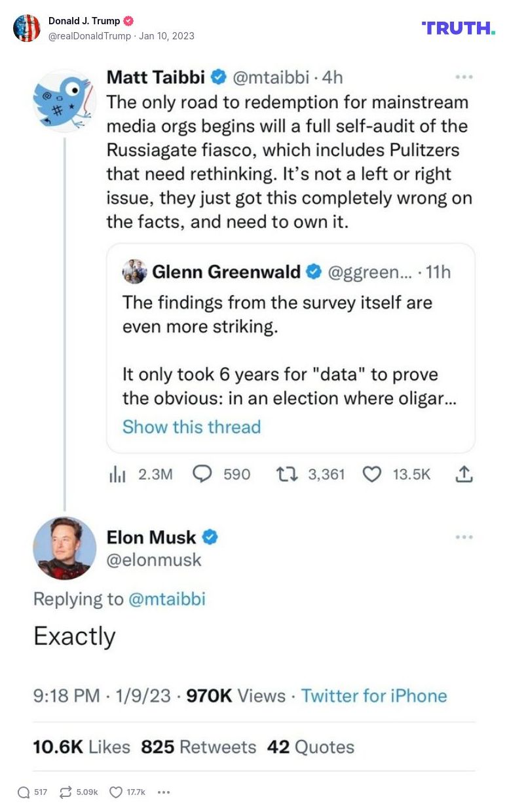Viewport: 509px width, 812px height.
Task: Open Matt Taibbi tweet more options dots
Action: coord(464,77)
